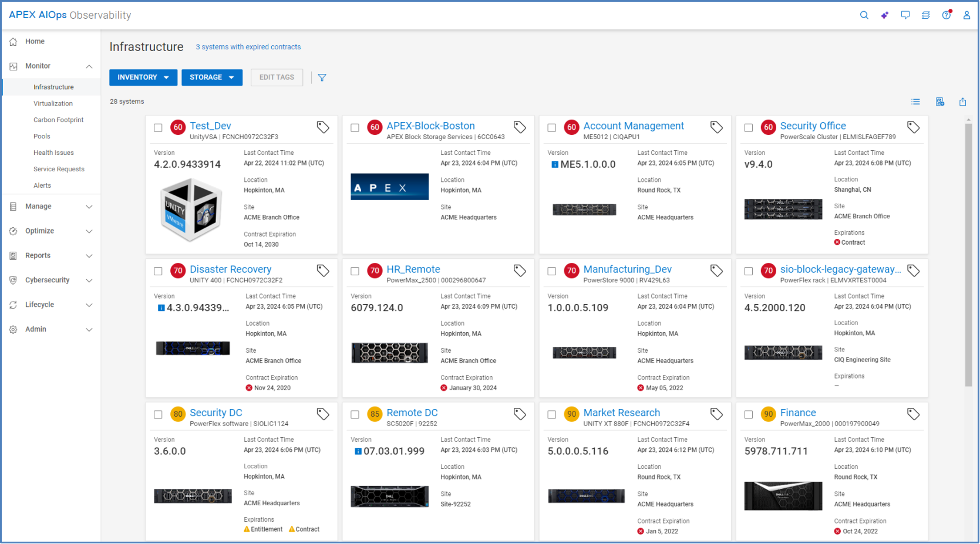Click tag icon on APEX-Block-Boston card
Screen dimensions: 980x544
pos(520,127)
